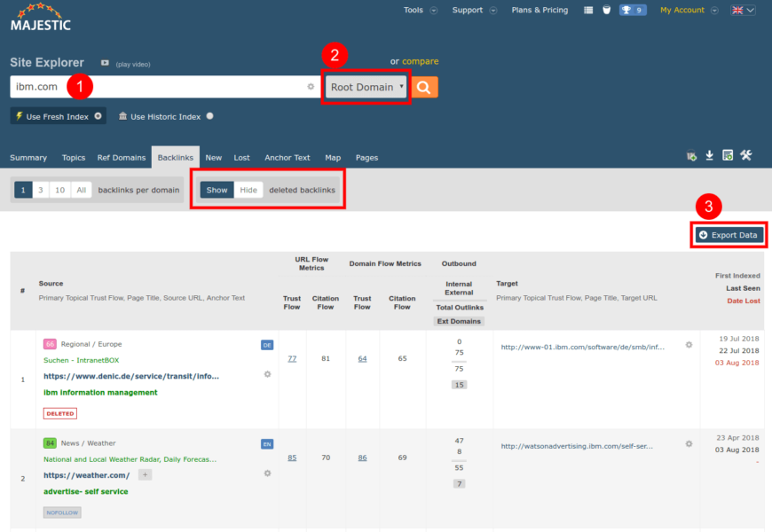Open the weather.com source URL link
772x532 pixels.
pos(87,475)
